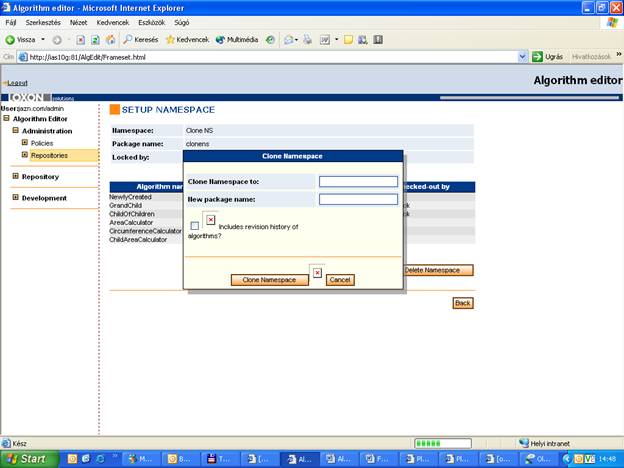Image resolution: width=624 pixels, height=468 pixels.
Task: Open the Kedvencek menu in menu bar
Action: point(113,23)
